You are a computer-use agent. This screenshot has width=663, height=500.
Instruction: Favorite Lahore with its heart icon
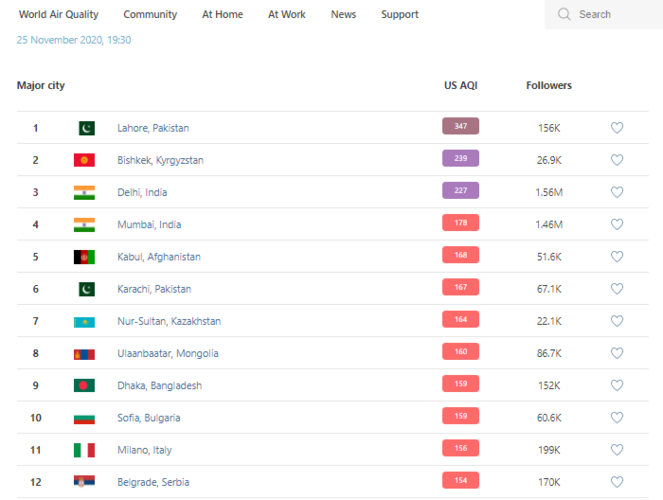pos(617,128)
